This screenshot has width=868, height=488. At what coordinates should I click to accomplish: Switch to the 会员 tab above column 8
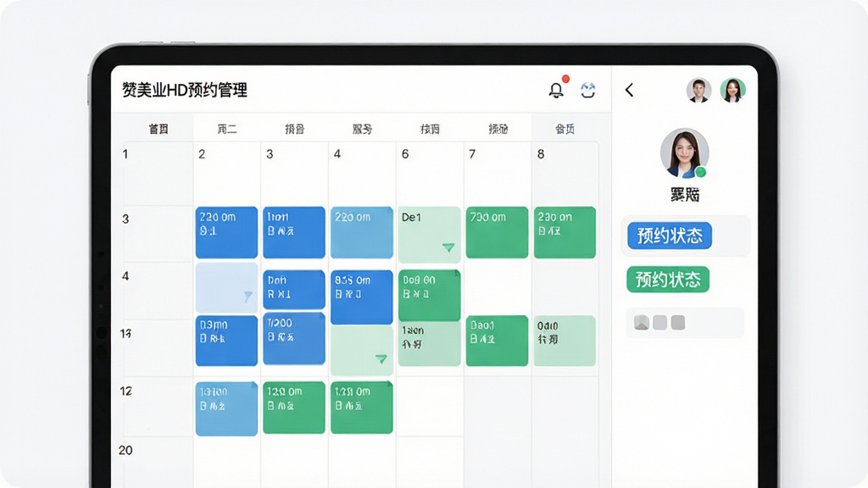click(565, 129)
